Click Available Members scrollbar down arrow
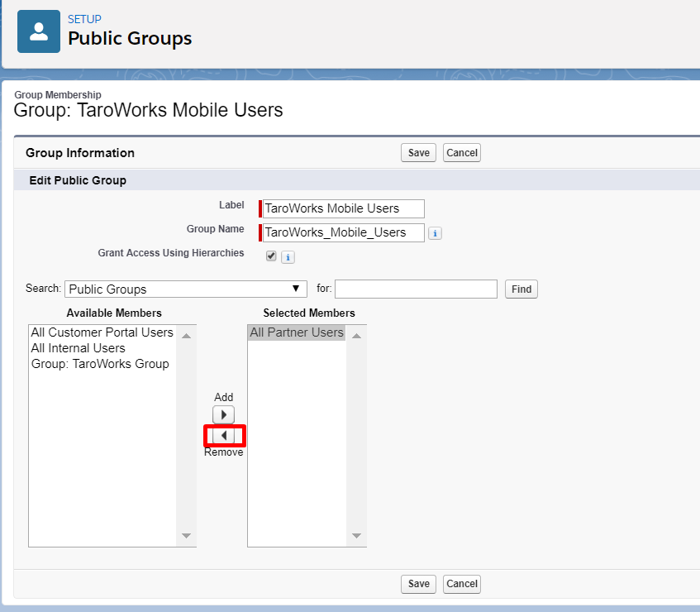Image resolution: width=700 pixels, height=612 pixels. [x=187, y=535]
